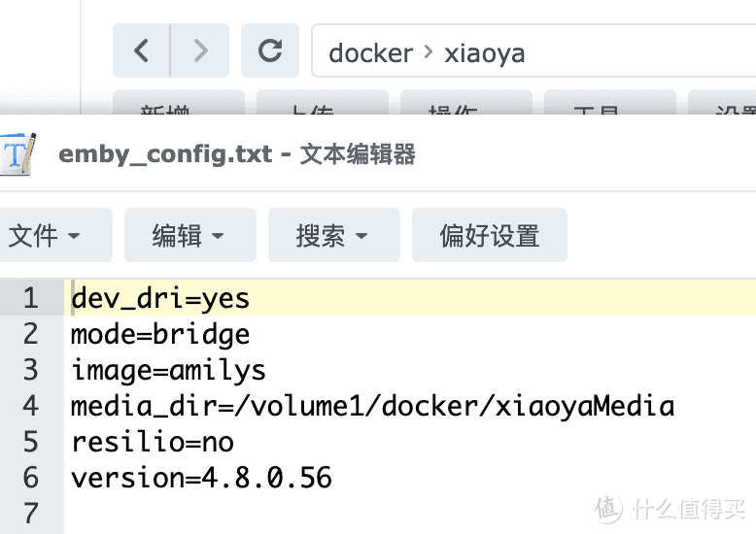The image size is (756, 534).
Task: Open 偏好设置 preferences
Action: 489,235
